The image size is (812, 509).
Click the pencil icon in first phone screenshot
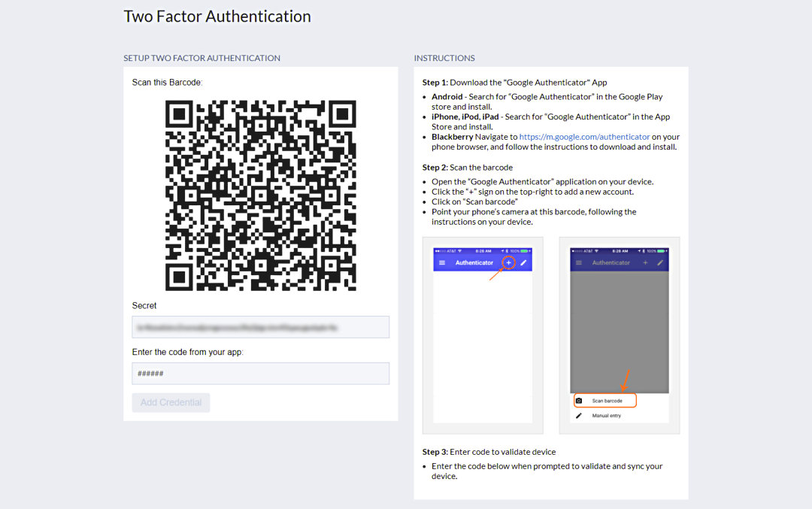523,262
